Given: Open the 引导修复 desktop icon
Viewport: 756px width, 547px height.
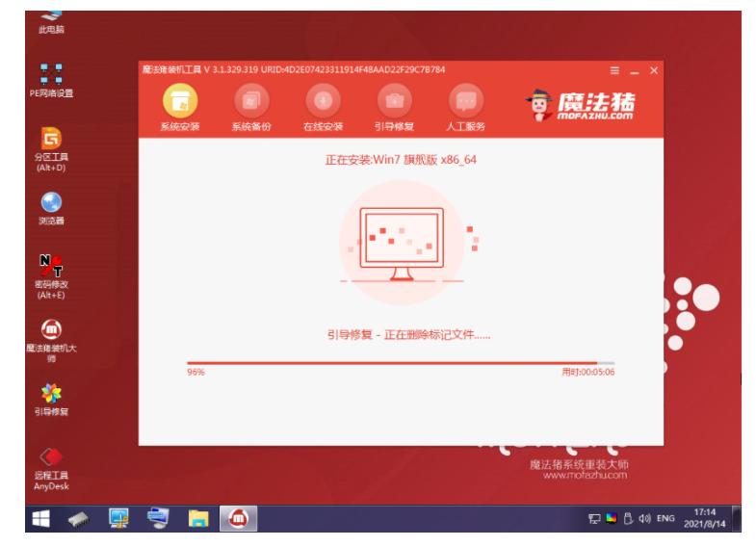Looking at the screenshot, I should 51,399.
